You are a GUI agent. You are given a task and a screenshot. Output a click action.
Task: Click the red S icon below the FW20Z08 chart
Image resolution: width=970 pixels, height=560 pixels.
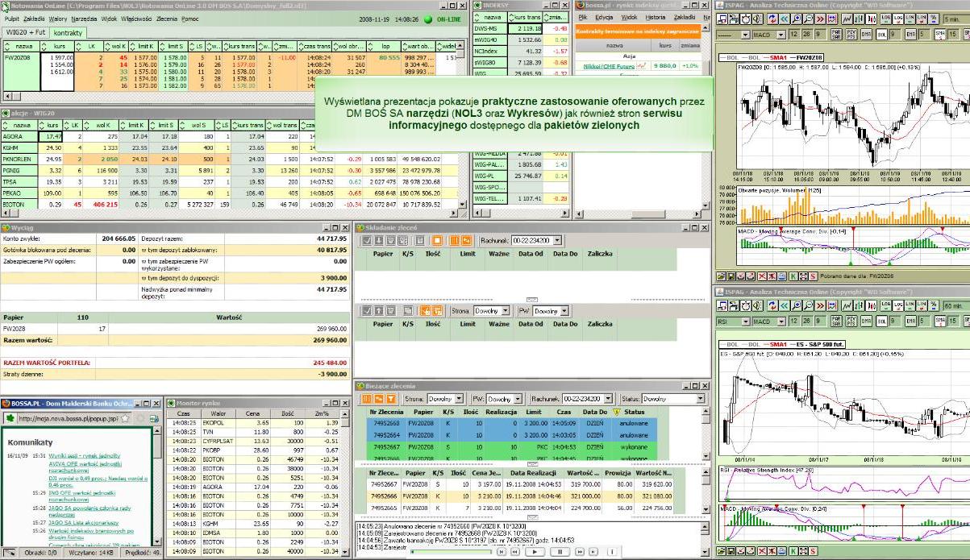(813, 276)
